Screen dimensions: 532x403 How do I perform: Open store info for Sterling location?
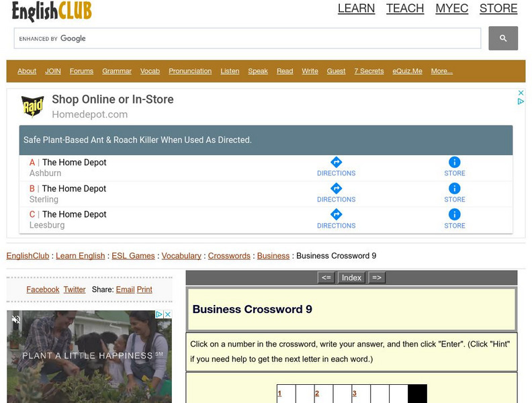(x=455, y=193)
